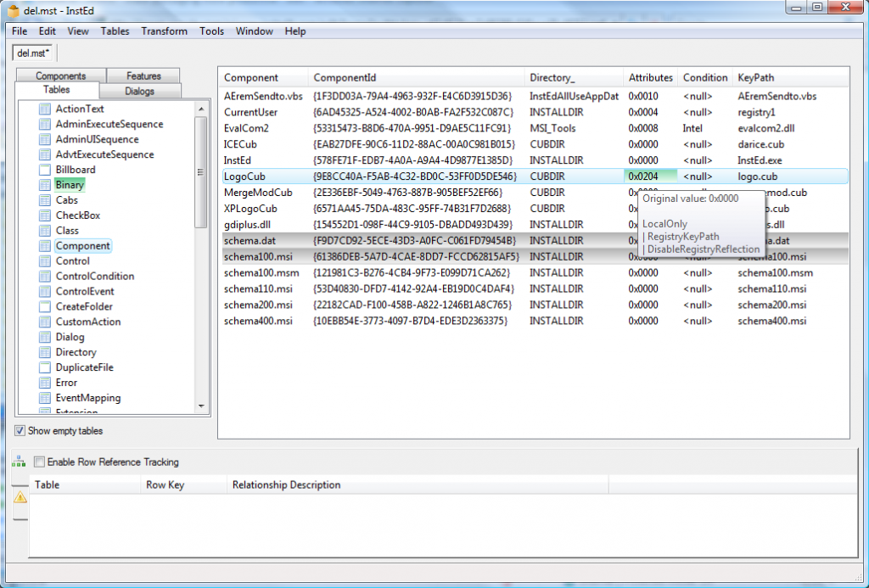Click the CustomAction table icon

[x=44, y=322]
